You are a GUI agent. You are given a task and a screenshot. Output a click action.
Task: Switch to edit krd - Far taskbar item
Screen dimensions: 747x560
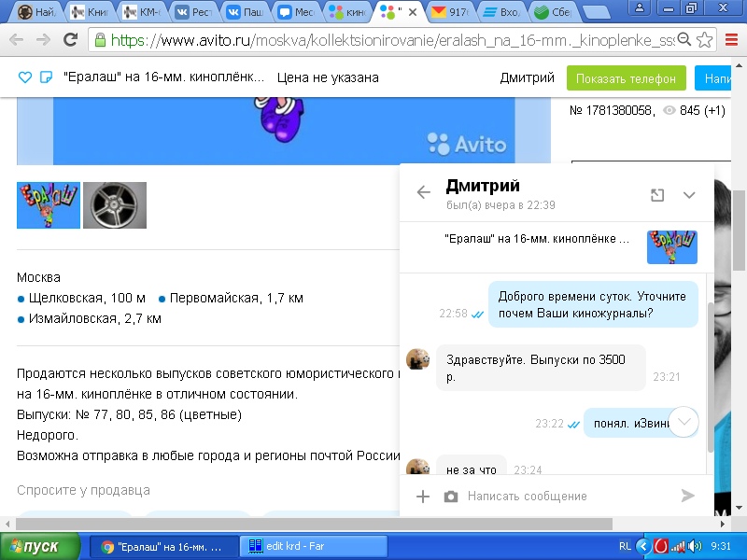pos(314,547)
